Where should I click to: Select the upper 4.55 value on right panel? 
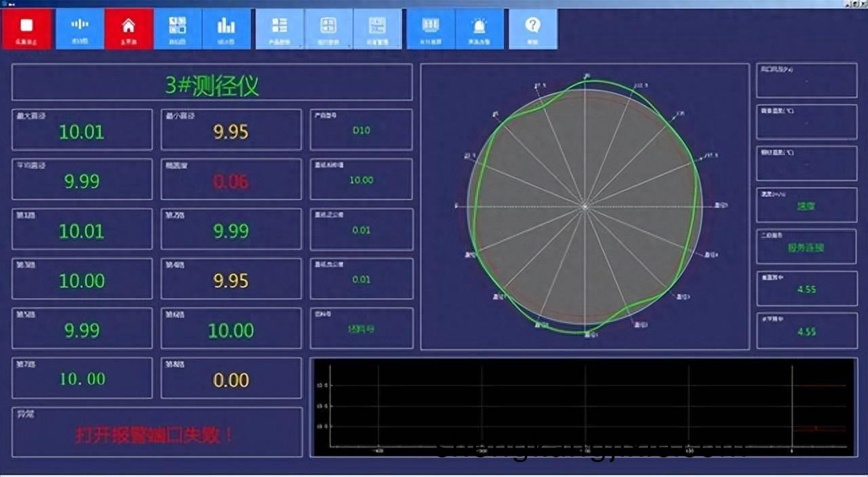pyautogui.click(x=806, y=289)
